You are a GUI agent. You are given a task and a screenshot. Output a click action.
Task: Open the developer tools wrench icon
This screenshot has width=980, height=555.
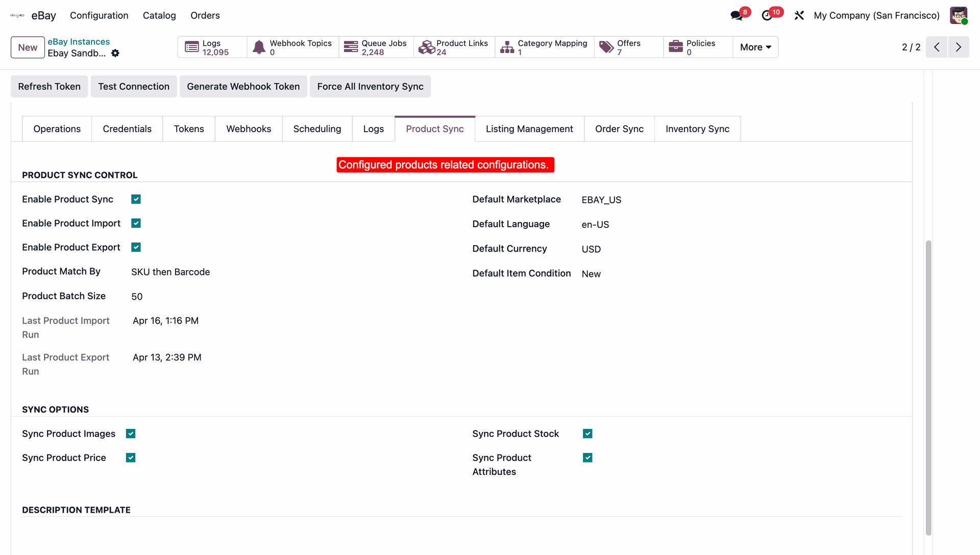click(x=799, y=15)
